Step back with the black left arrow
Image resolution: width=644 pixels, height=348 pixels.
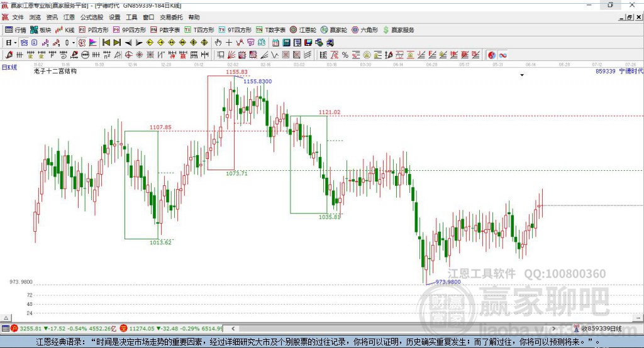[x=128, y=43]
